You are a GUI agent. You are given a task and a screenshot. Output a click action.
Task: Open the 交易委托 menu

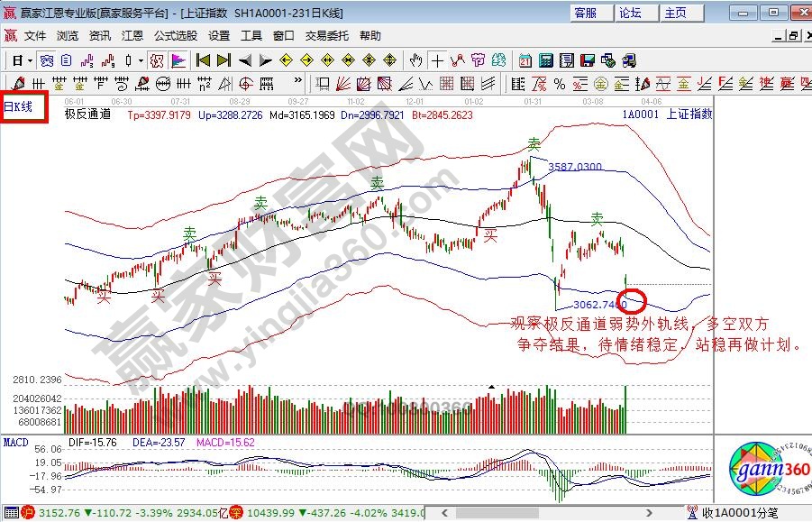coord(326,35)
